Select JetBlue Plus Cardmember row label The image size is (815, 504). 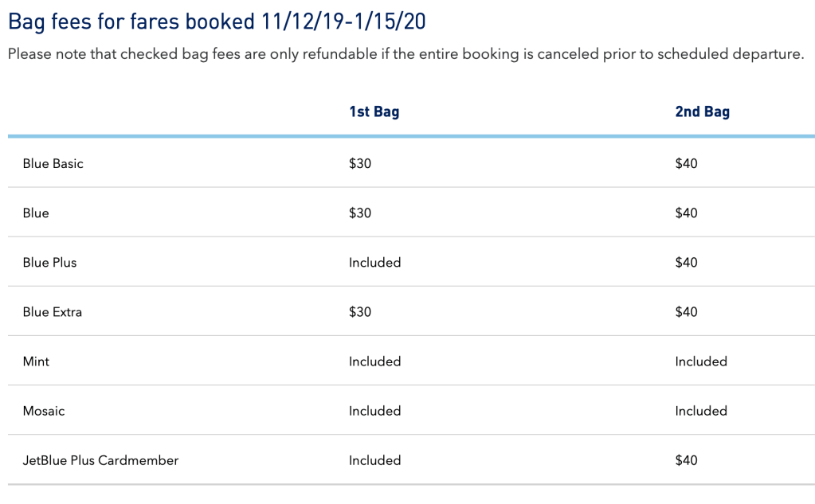(100, 460)
